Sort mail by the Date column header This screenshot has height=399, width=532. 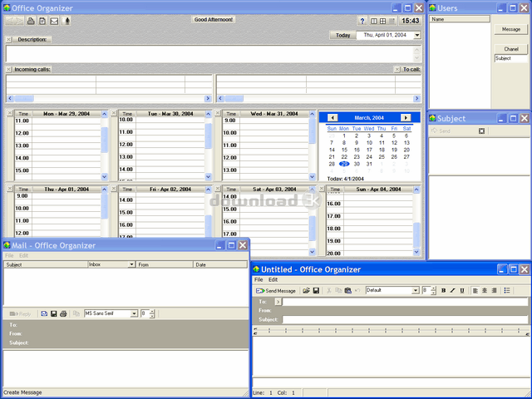click(219, 264)
